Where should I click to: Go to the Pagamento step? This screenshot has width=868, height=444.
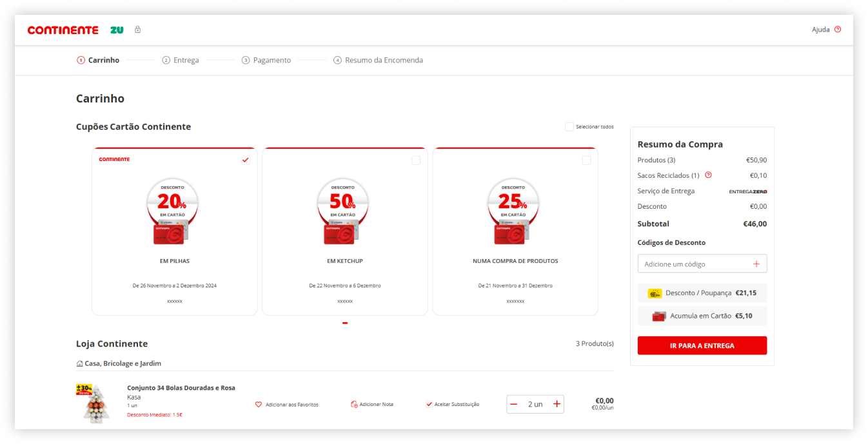[266, 60]
